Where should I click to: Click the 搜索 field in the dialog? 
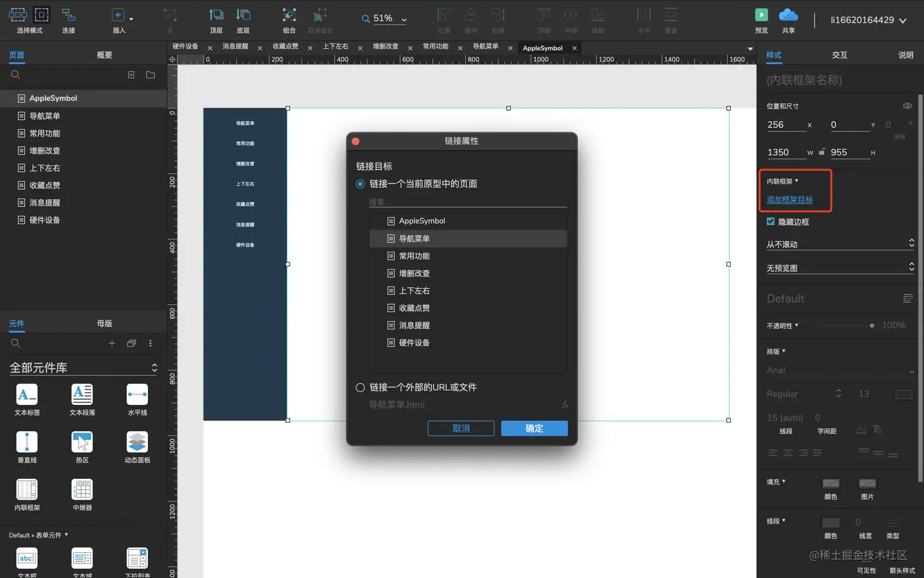point(468,202)
